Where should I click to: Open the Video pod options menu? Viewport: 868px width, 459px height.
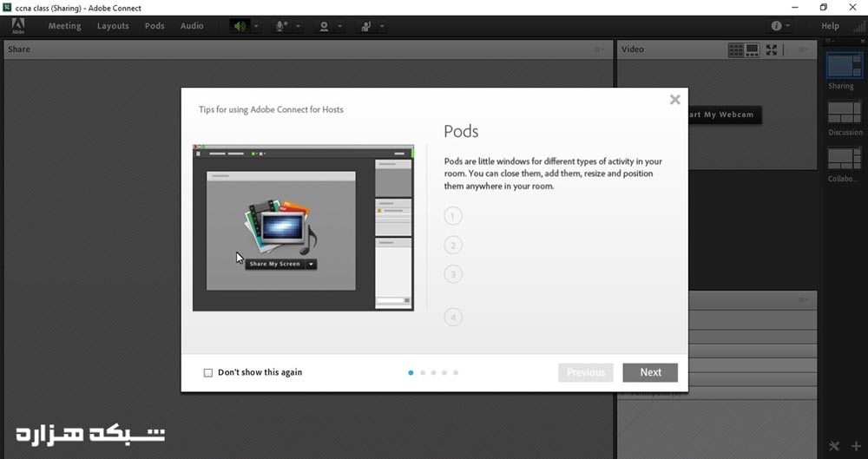[803, 49]
